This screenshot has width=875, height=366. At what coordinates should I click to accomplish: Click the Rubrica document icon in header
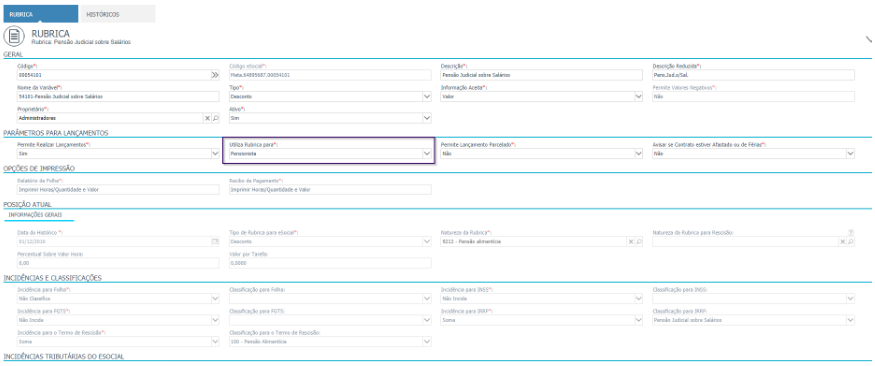click(14, 37)
